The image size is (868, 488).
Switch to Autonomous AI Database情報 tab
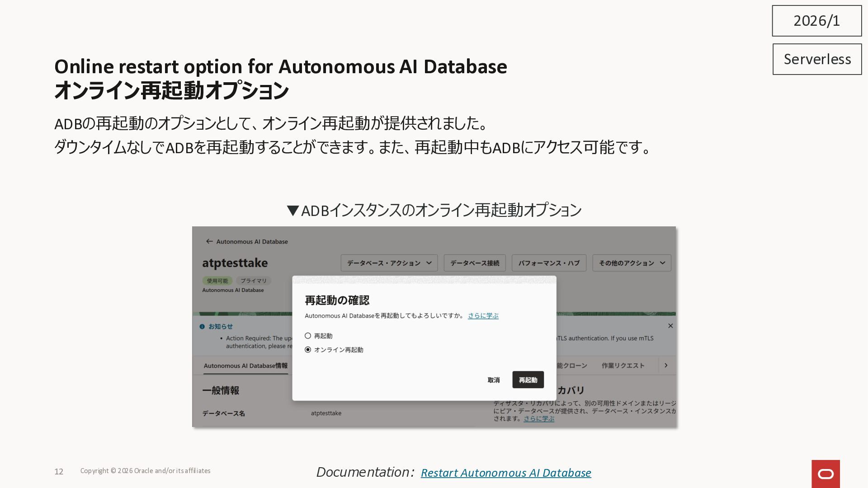(x=245, y=366)
